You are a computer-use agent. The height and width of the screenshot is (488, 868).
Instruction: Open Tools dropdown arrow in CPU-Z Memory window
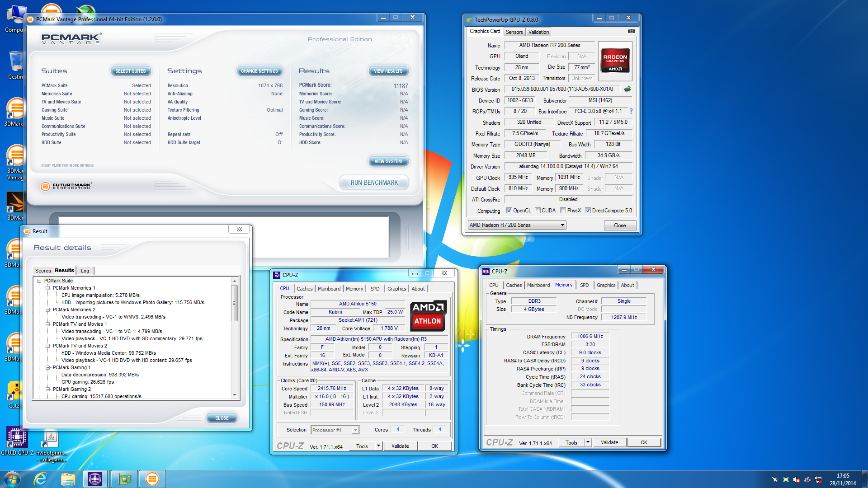(588, 442)
